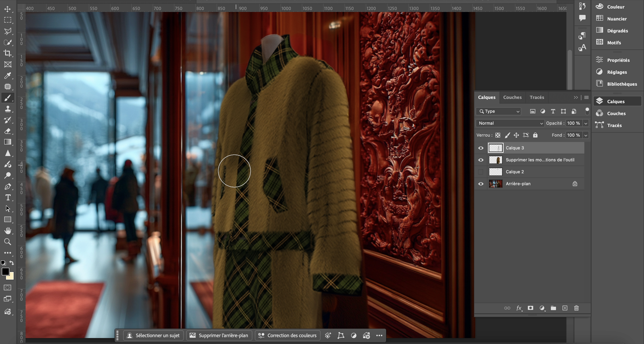Select the Horizontal Type tool
Screen dimensions: 644x344
7,198
